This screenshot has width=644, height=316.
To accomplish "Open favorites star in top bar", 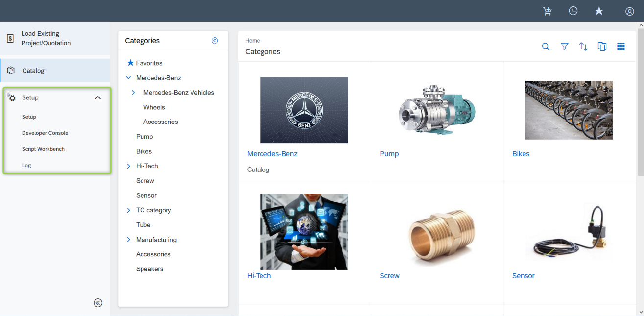I will click(599, 11).
